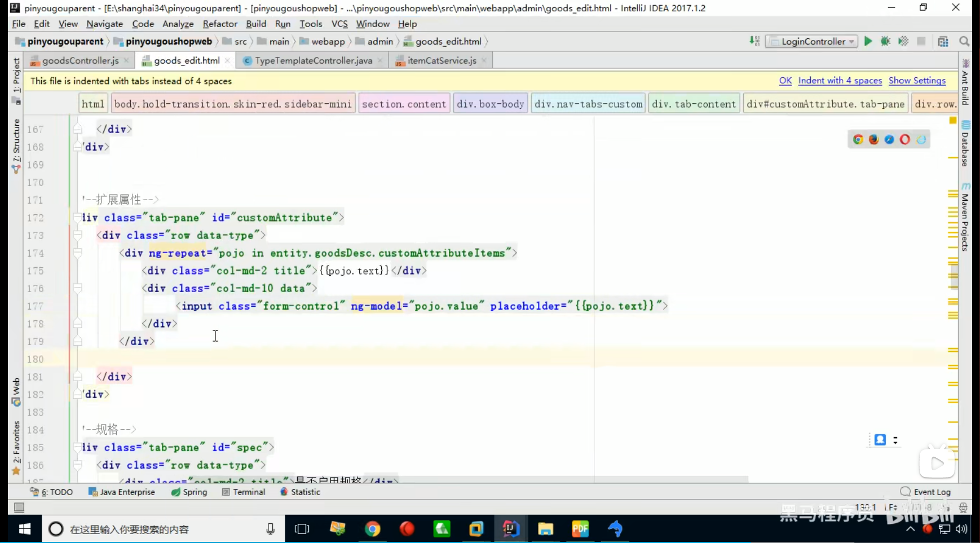
Task: Open the Windows Start menu
Action: coord(25,529)
